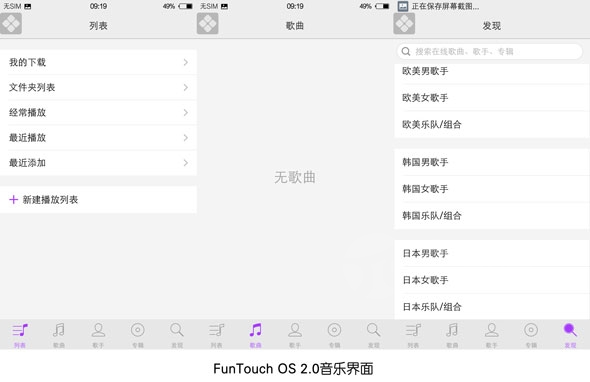Image resolution: width=590 pixels, height=382 pixels.
Task: Tap the screenshot-saving notification icon
Action: click(x=403, y=6)
